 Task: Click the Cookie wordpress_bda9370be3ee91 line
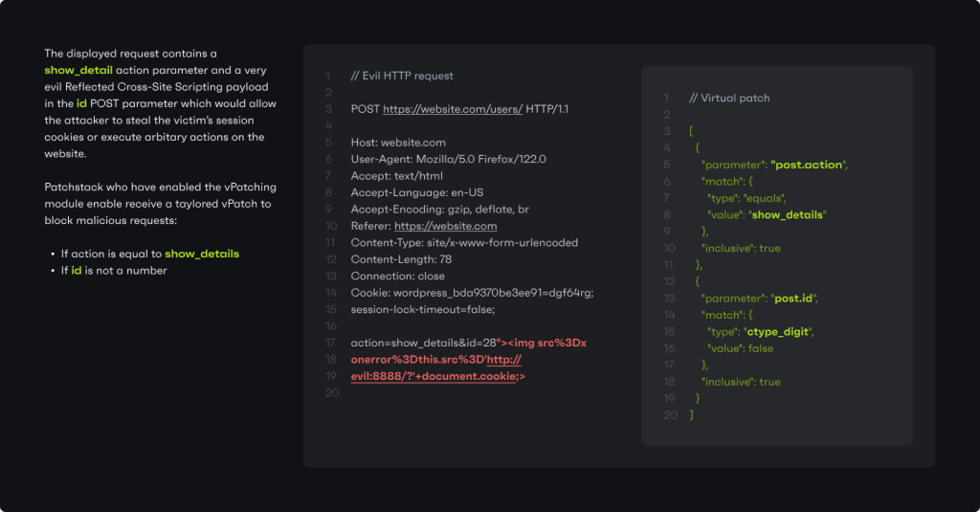pos(473,293)
